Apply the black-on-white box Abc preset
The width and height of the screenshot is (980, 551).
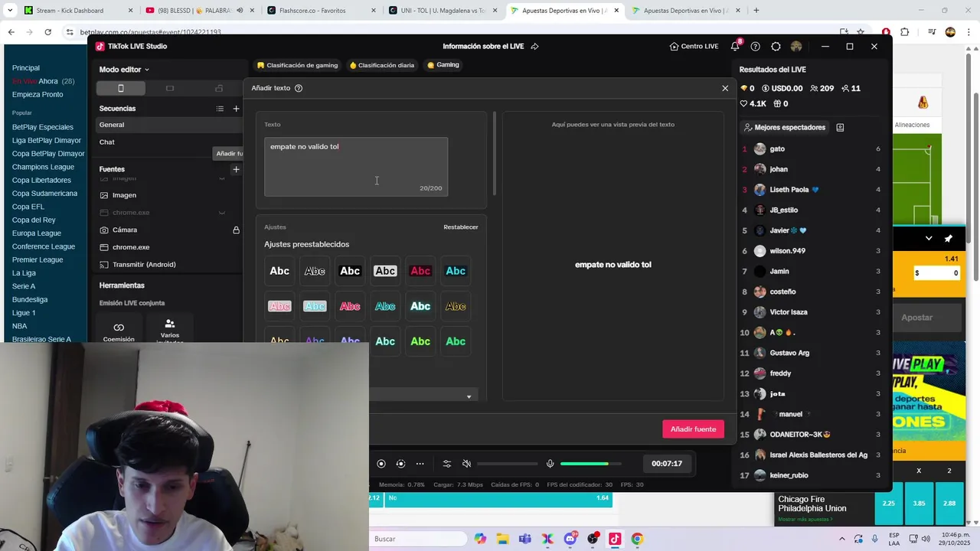coord(385,271)
